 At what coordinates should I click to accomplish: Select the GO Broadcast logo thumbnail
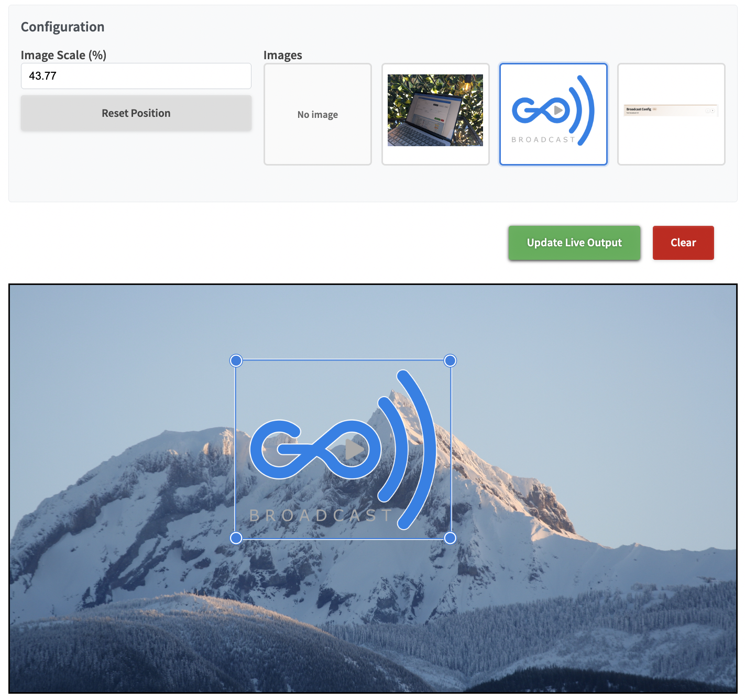tap(553, 114)
